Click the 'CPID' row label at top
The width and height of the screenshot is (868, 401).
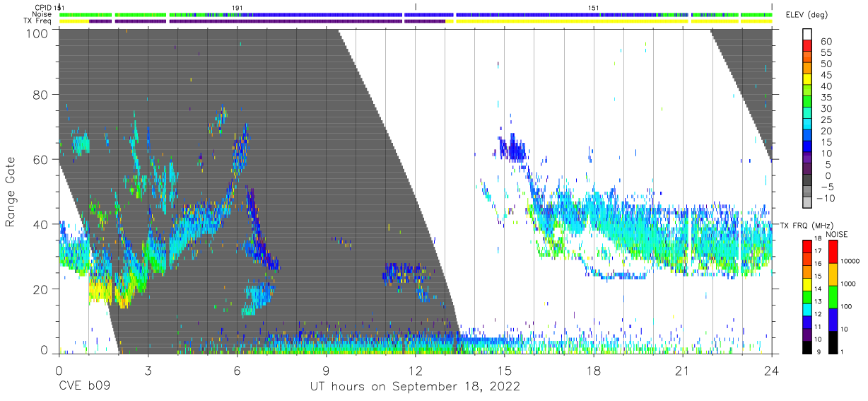(x=42, y=7)
